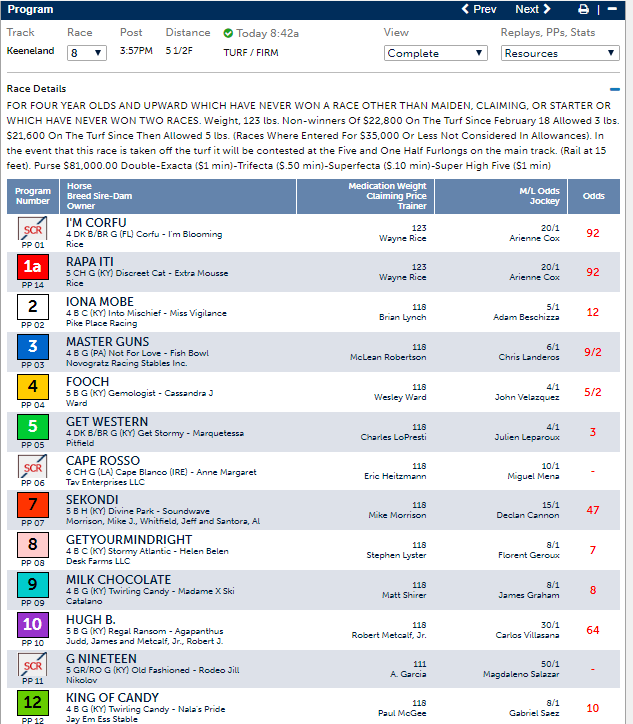Screen dimensions: 633x724
Task: Click the green checkmark next to Today 8:42a
Action: (x=228, y=33)
